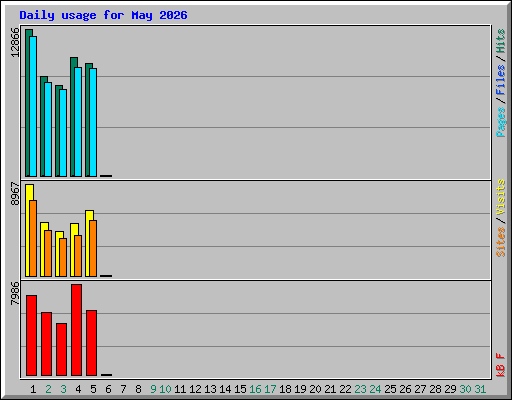512x400 pixels.
Task: Select the red KB bar for day 5
Action: point(91,343)
